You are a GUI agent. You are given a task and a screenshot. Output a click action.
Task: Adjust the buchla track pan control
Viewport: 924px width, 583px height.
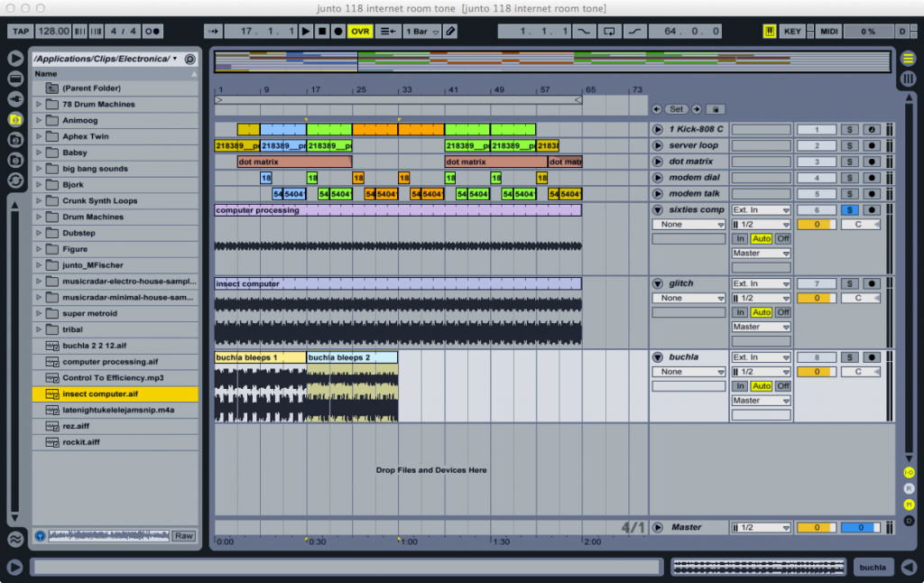coord(860,372)
